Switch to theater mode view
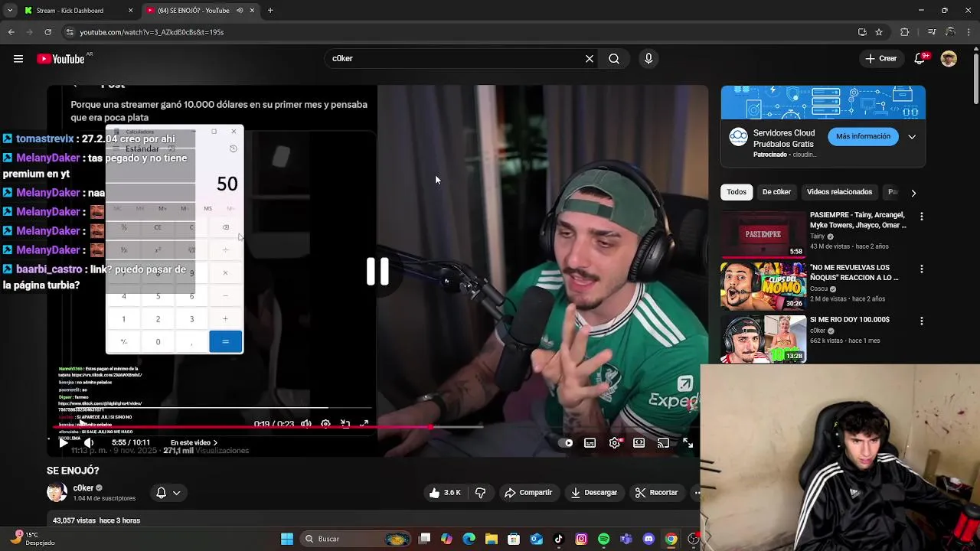980x551 pixels. point(639,443)
